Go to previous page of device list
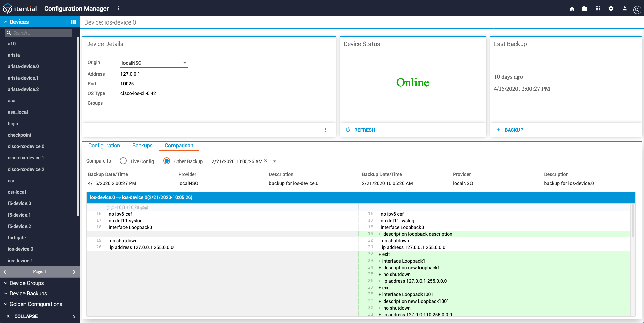 coord(5,272)
